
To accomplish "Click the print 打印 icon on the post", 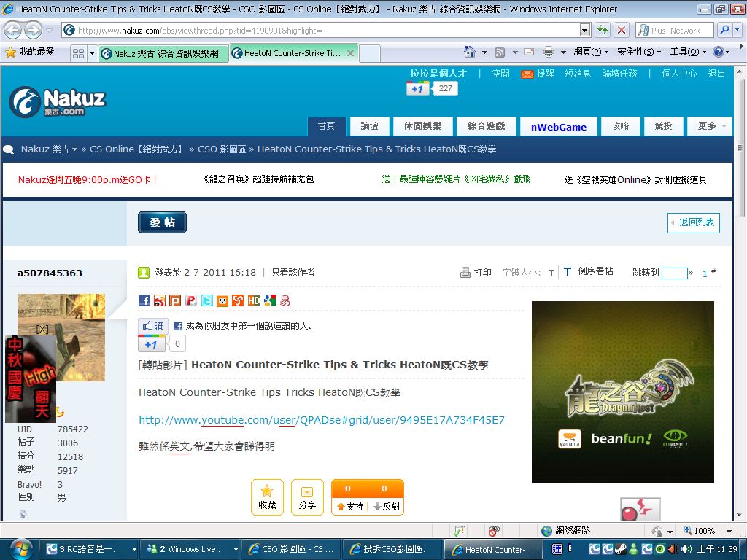I will (465, 273).
